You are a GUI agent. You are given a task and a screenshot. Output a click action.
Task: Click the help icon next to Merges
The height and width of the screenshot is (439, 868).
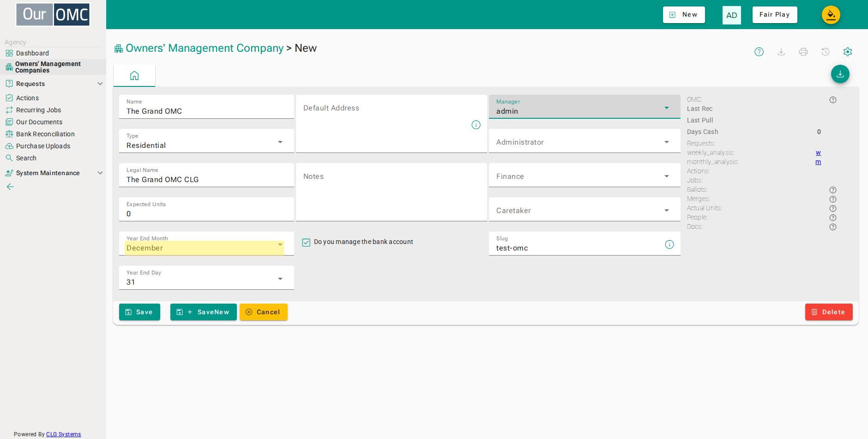click(833, 199)
